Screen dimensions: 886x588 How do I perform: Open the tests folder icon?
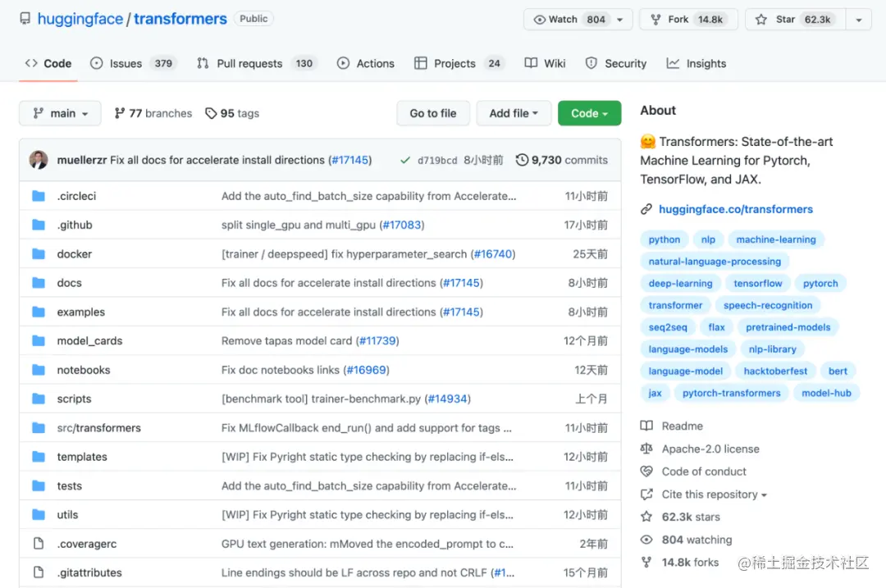click(x=39, y=485)
